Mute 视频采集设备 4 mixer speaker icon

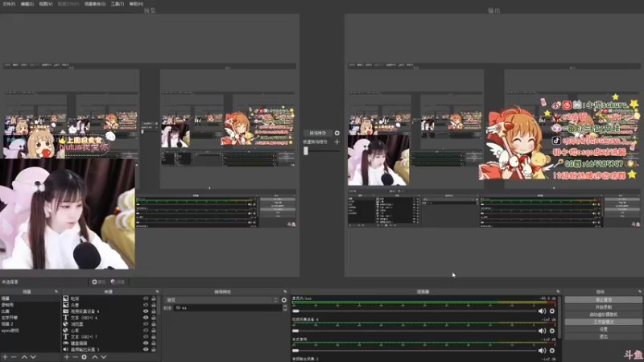click(542, 331)
